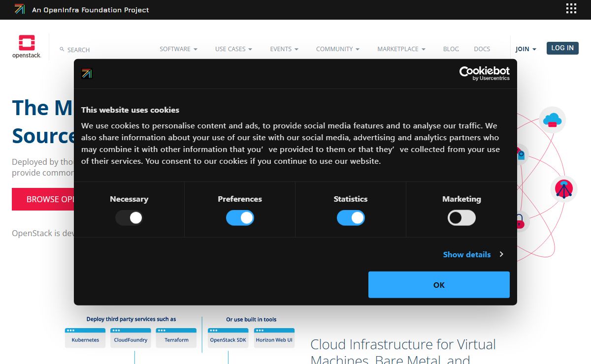Click 'Deploy third party services such as' text
Viewport: 591px width, 364px height.
[131, 319]
